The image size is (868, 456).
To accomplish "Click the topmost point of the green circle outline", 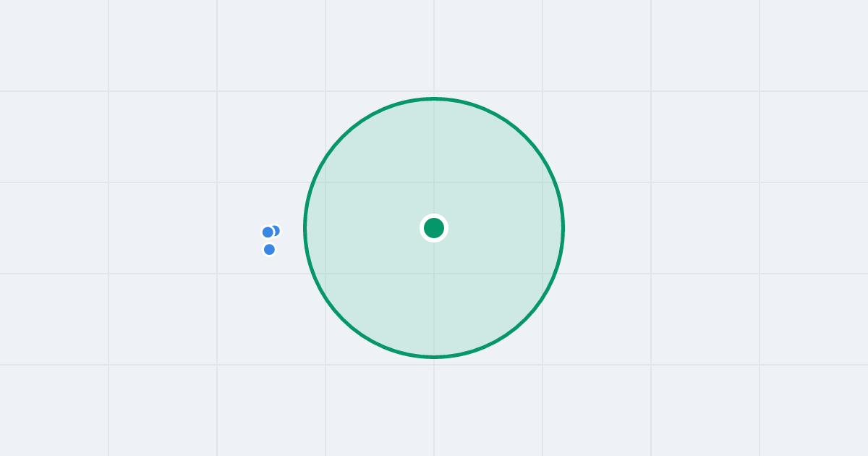I will pos(434,98).
